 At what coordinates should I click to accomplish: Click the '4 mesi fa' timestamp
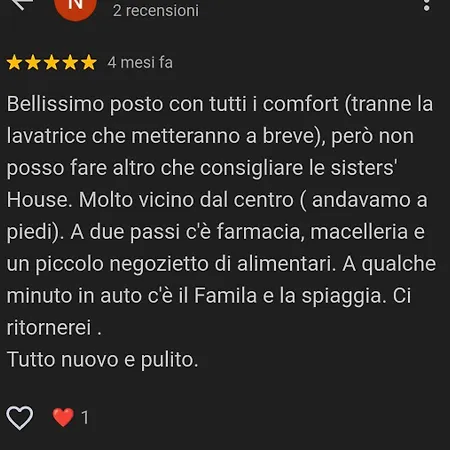(140, 62)
